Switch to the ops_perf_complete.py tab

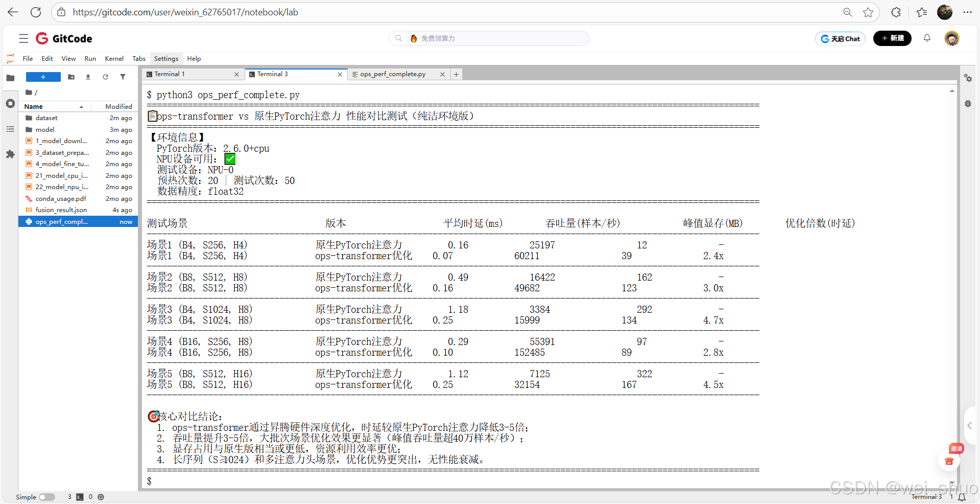click(393, 74)
